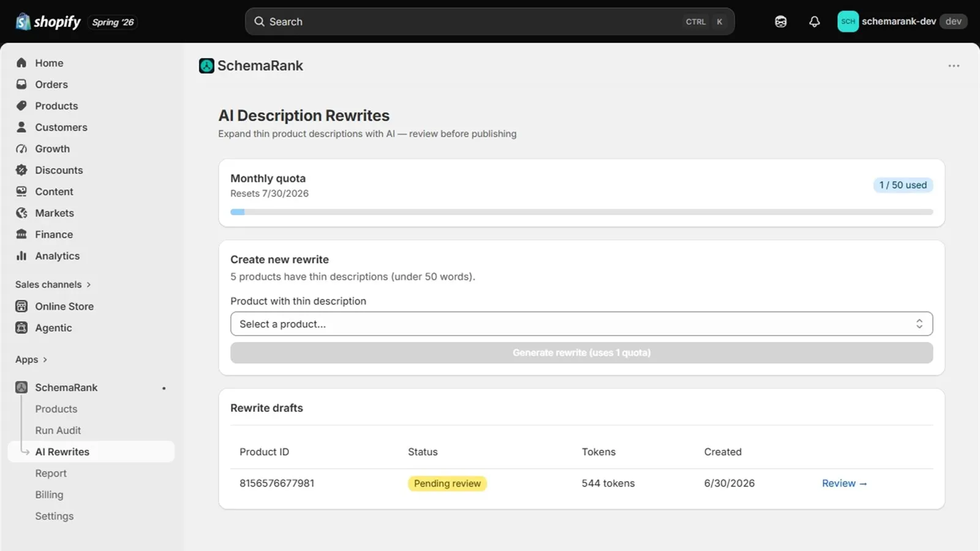Go to Home in sidebar

[x=49, y=62]
